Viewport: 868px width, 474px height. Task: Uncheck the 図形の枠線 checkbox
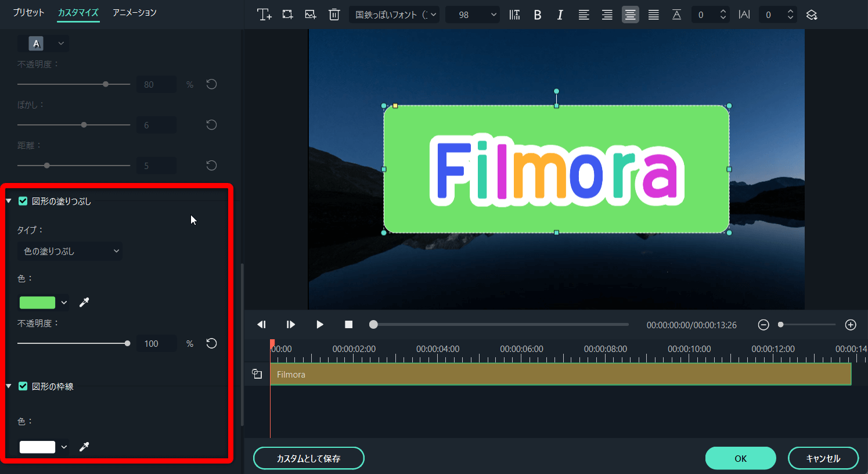pos(23,386)
